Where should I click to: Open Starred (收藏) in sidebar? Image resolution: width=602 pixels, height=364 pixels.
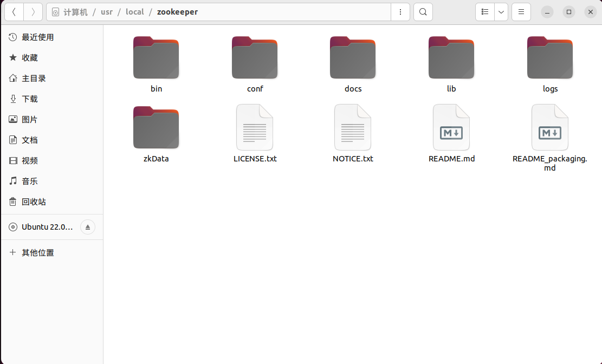[52, 57]
